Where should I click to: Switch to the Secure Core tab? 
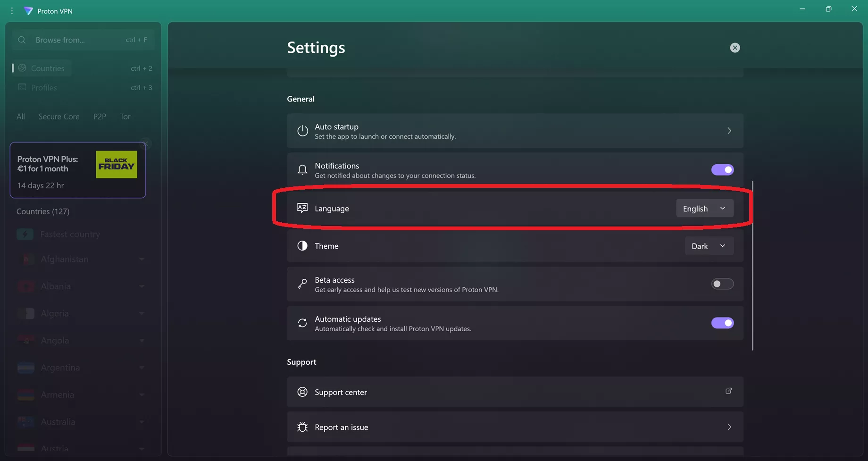pos(59,117)
